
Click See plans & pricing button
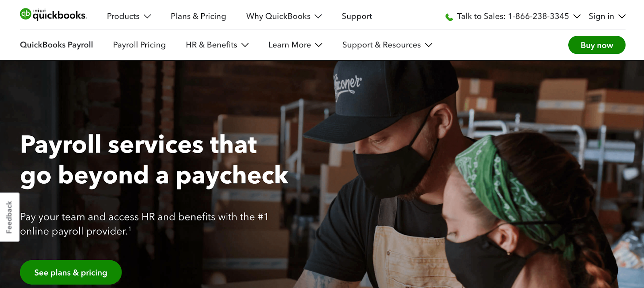coord(71,272)
